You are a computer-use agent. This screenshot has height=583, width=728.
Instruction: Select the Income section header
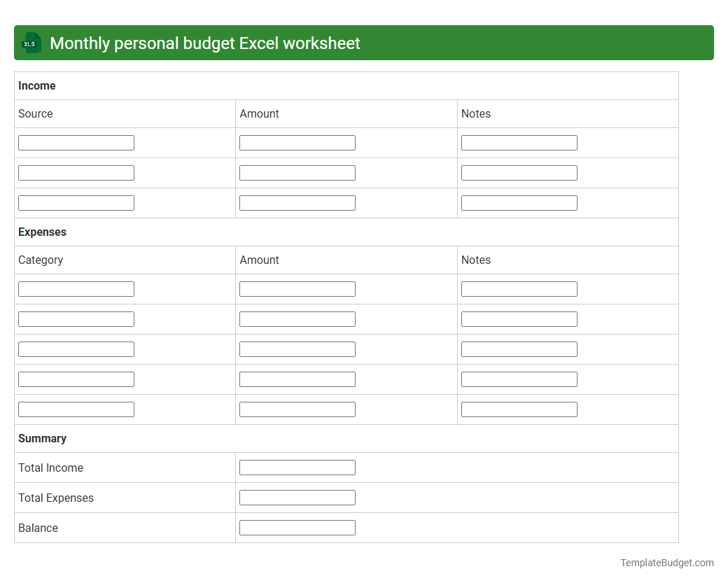coord(36,85)
